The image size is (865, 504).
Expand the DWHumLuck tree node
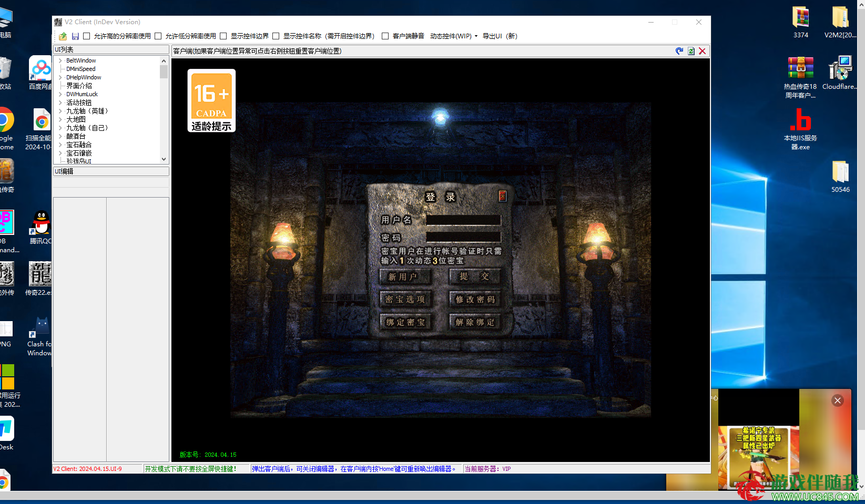click(60, 95)
